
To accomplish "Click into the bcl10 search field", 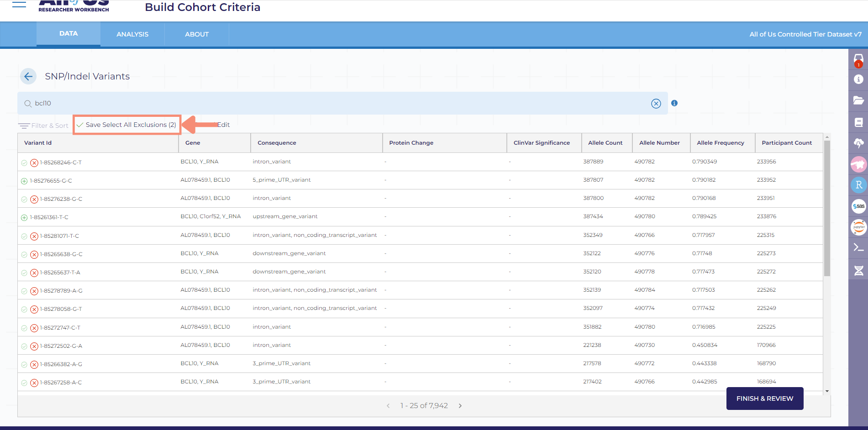I will click(x=342, y=104).
